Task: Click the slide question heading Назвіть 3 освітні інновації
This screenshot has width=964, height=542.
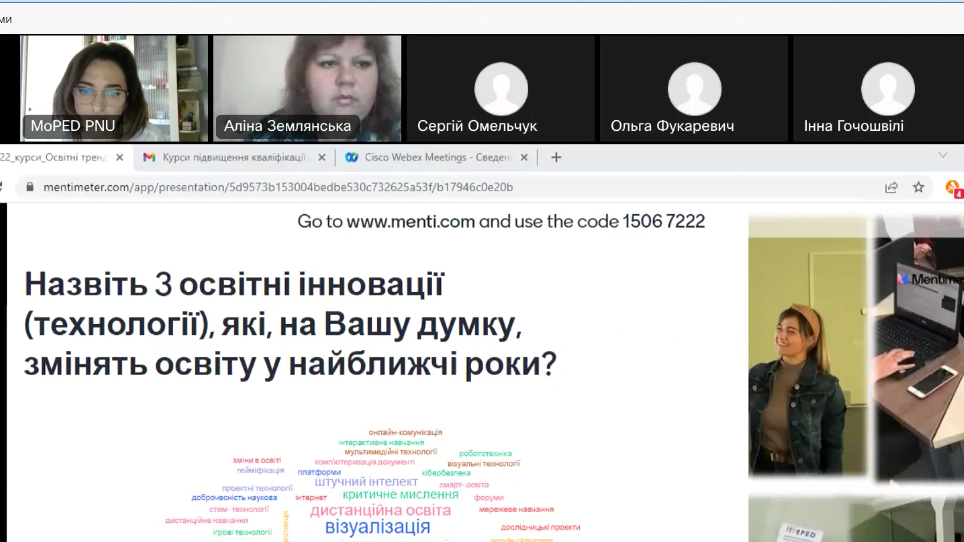Action: 290,324
